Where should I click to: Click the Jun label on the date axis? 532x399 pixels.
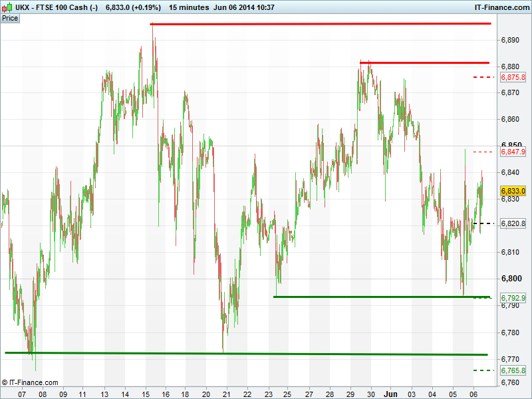(x=392, y=394)
